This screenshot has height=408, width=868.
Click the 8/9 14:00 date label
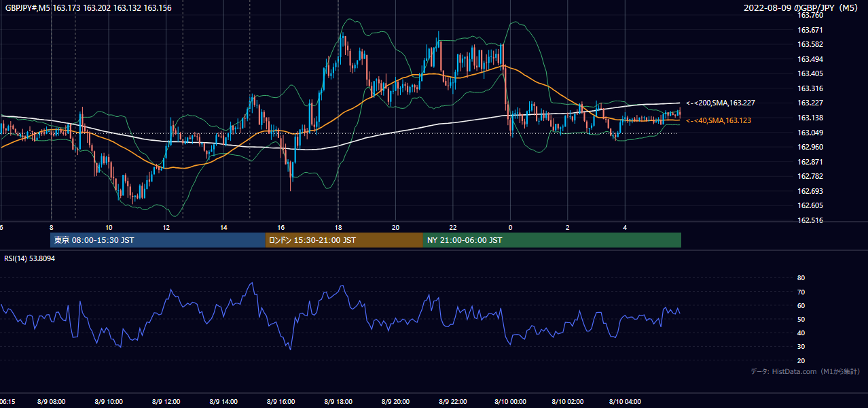[223, 402]
